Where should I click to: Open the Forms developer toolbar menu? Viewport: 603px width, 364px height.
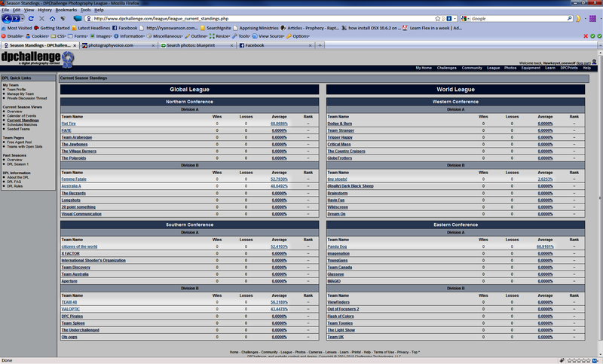(x=78, y=36)
